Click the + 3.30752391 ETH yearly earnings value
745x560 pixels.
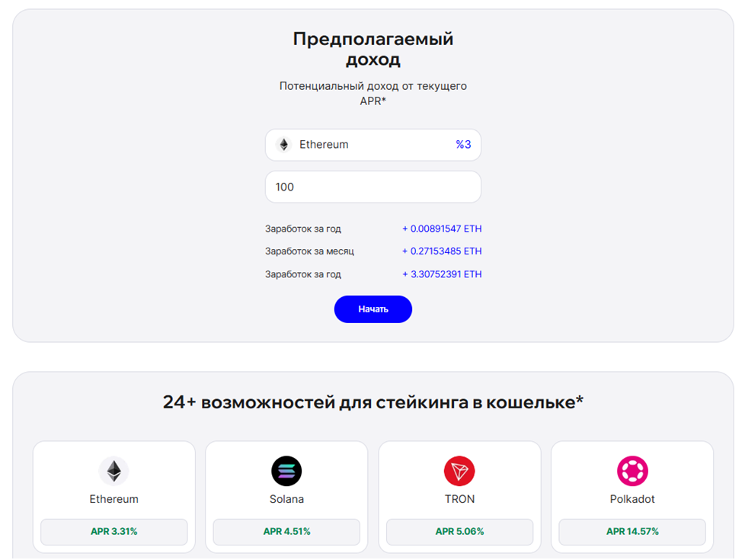tap(442, 274)
